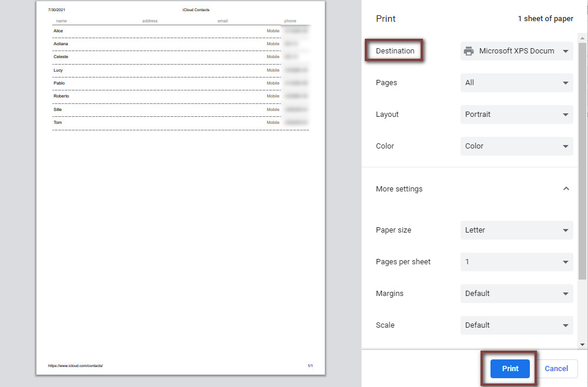Click the '1 sheet of paper' text

(545, 18)
